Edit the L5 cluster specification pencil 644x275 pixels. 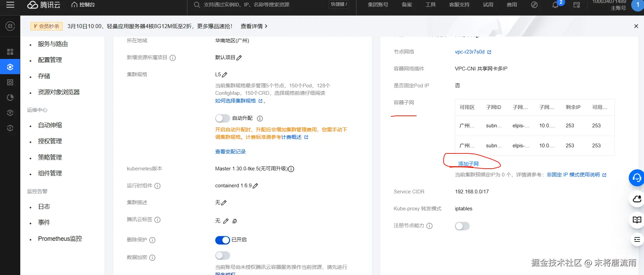[224, 75]
